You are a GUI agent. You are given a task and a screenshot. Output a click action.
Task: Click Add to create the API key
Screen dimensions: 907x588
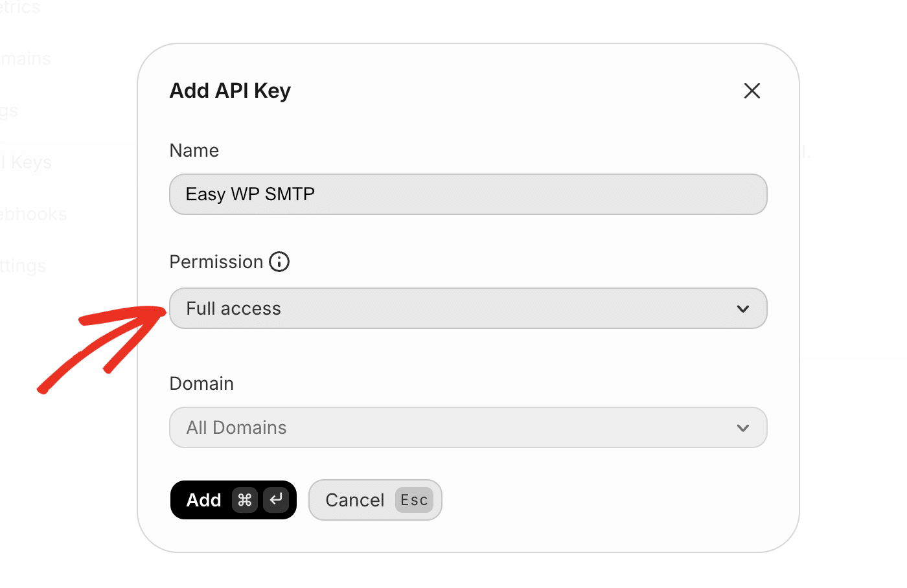pos(204,500)
